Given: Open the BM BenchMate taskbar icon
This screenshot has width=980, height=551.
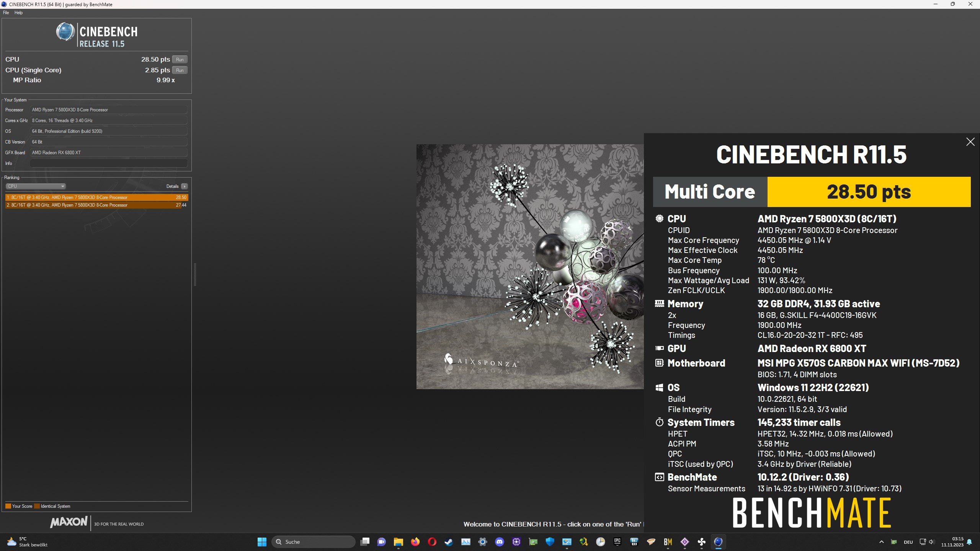Looking at the screenshot, I should pyautogui.click(x=668, y=542).
